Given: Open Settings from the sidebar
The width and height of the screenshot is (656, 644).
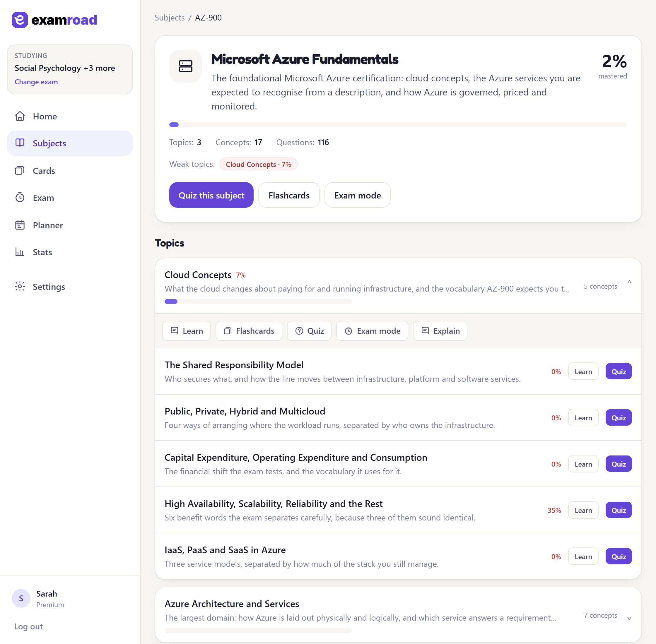Looking at the screenshot, I should (70, 287).
